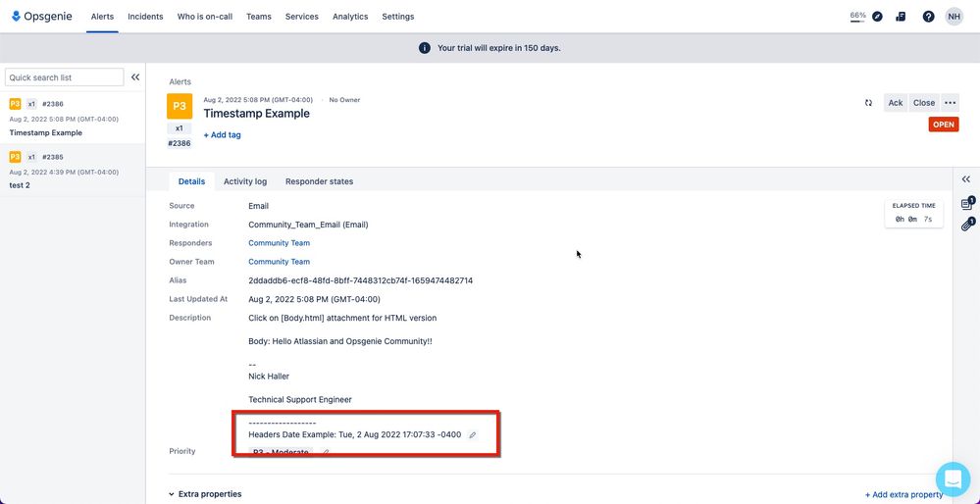
Task: Refresh the alert with the reload icon
Action: tap(868, 103)
